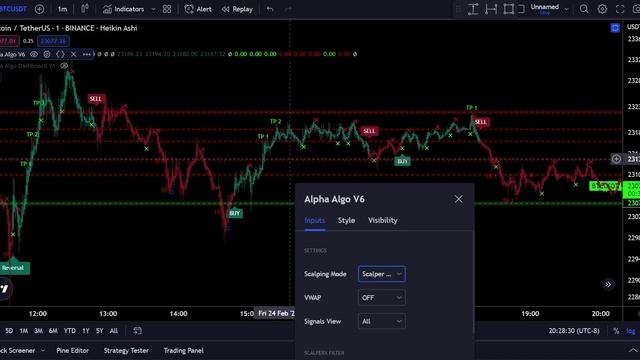Image resolution: width=640 pixels, height=360 pixels.
Task: Select the 6M time range
Action: [53, 331]
